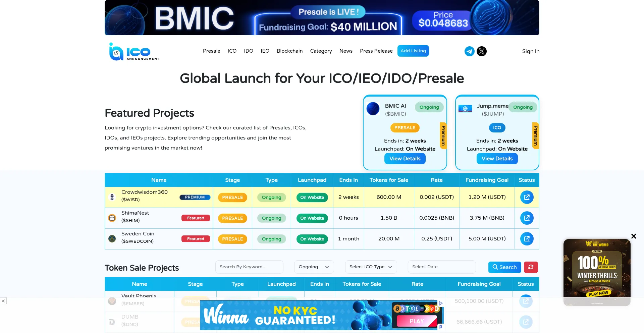This screenshot has width=644, height=333.
Task: Click the Winter Thrills casino ad
Action: pos(597,272)
